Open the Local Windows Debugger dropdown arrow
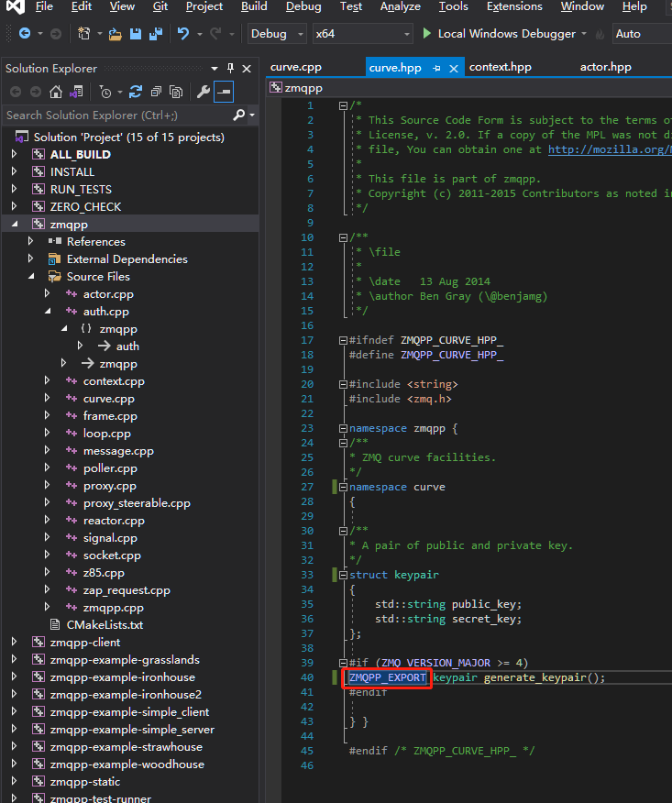The image size is (672, 803). pos(584,34)
